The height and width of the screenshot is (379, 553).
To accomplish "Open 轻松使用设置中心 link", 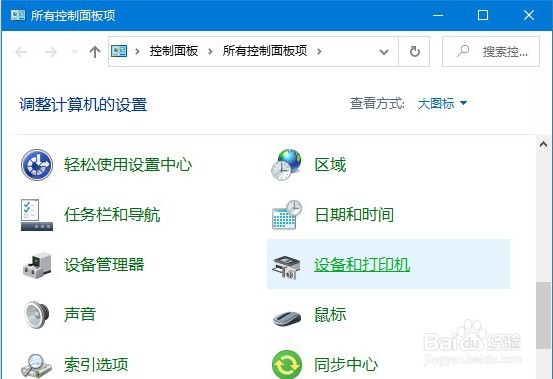I will 128,165.
